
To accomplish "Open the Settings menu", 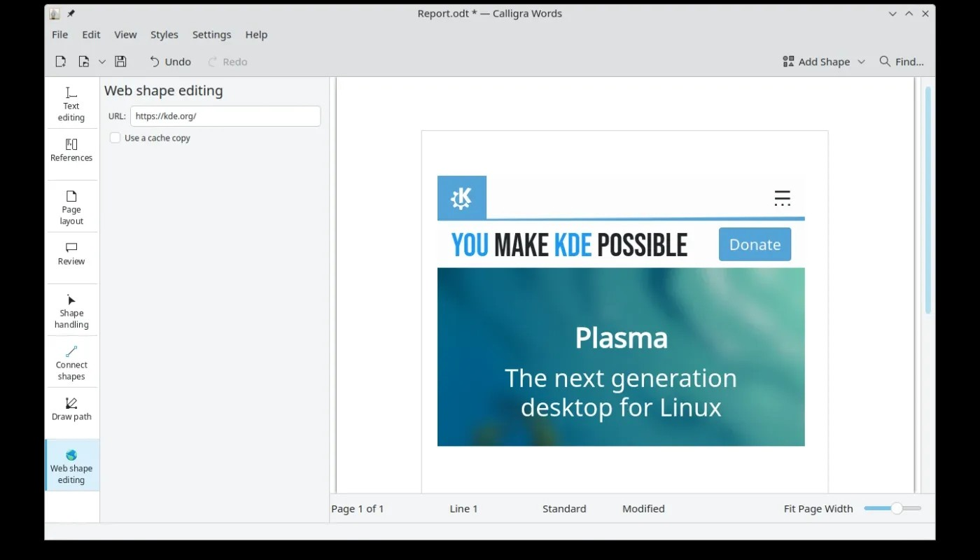I will coord(211,34).
